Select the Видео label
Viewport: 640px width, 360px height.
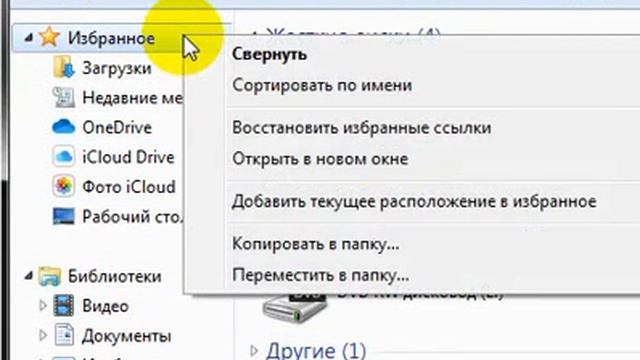pos(105,306)
